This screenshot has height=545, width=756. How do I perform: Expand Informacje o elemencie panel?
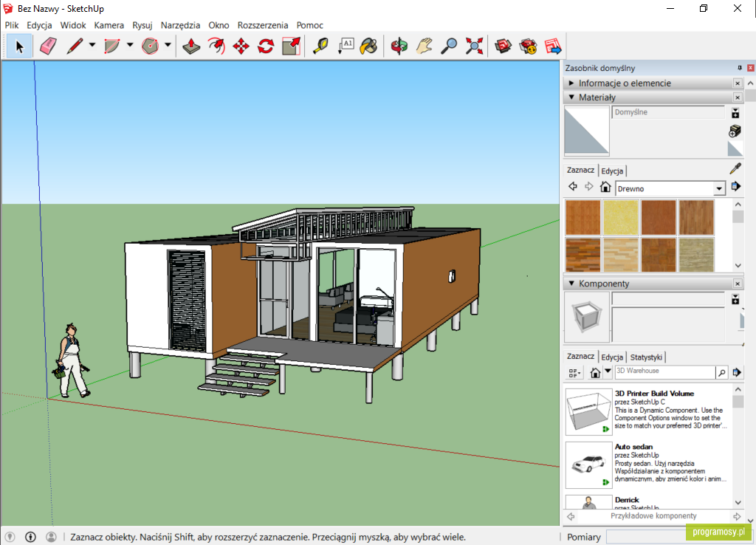(x=571, y=83)
